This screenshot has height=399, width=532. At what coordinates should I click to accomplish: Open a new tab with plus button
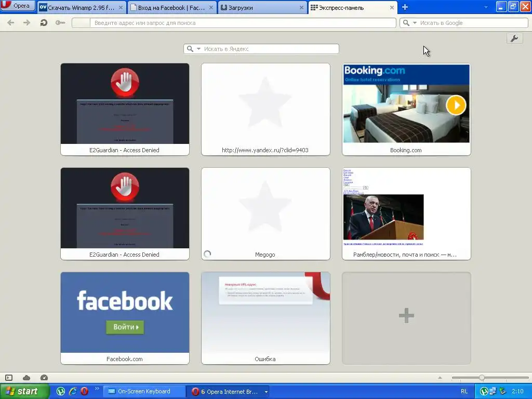point(405,7)
